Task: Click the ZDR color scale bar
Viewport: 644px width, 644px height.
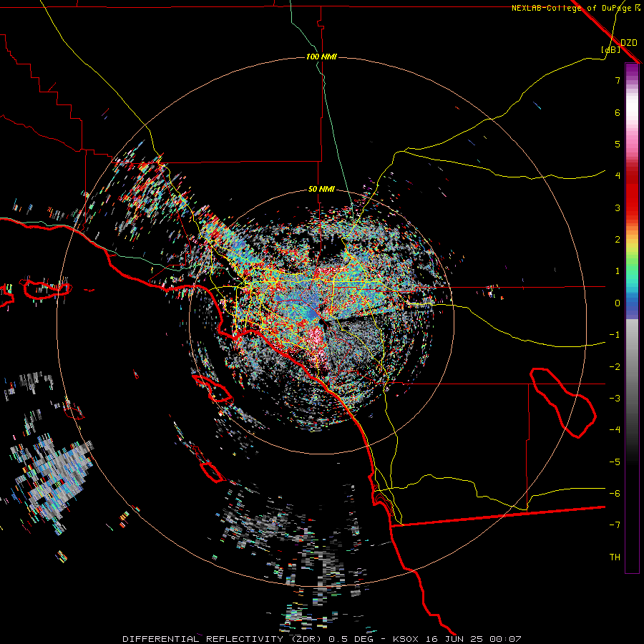Action: point(632,318)
